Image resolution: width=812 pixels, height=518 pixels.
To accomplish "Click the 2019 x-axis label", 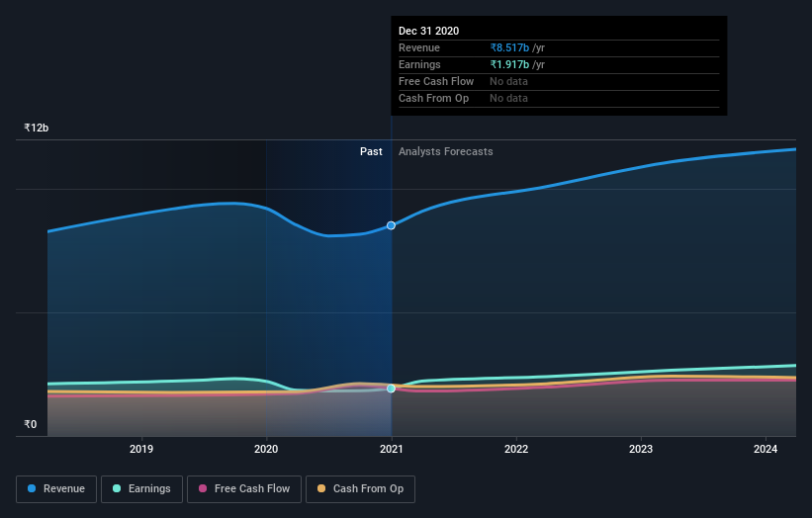I will 141,449.
